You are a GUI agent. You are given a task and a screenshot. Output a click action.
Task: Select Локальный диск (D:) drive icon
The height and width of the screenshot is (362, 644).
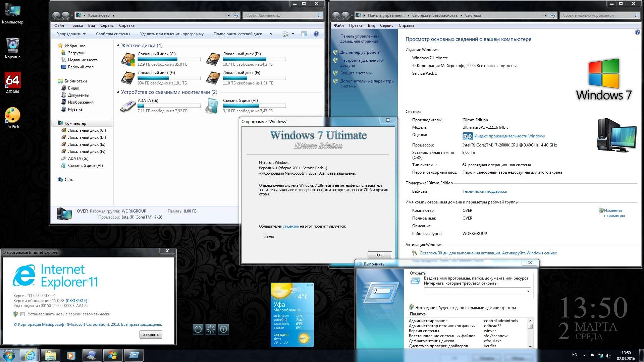coord(213,59)
